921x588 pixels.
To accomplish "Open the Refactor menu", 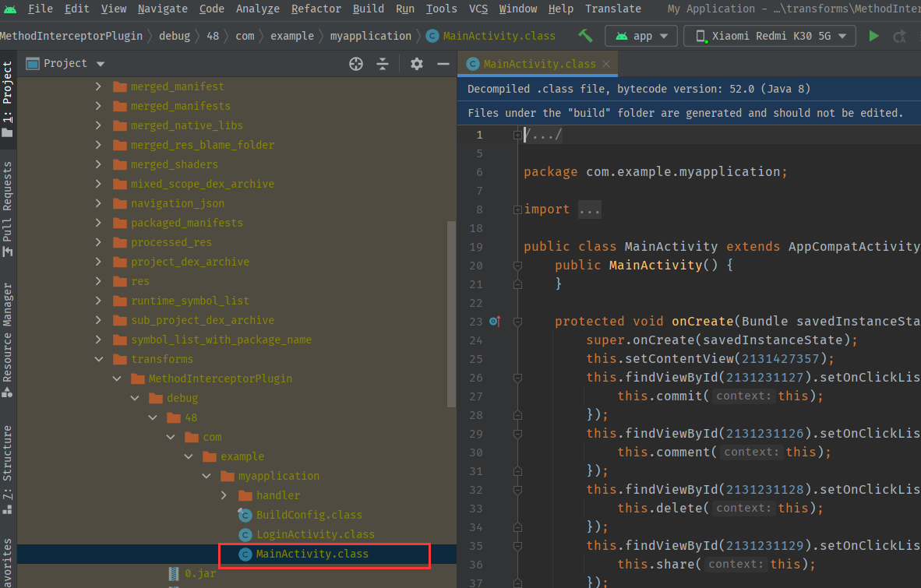I will [x=316, y=9].
